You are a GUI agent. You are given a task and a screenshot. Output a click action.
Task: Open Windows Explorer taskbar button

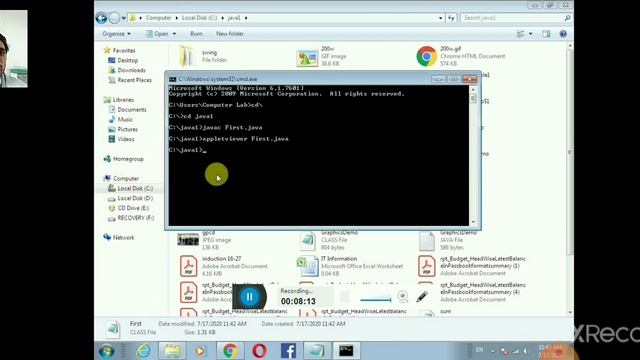(172, 351)
